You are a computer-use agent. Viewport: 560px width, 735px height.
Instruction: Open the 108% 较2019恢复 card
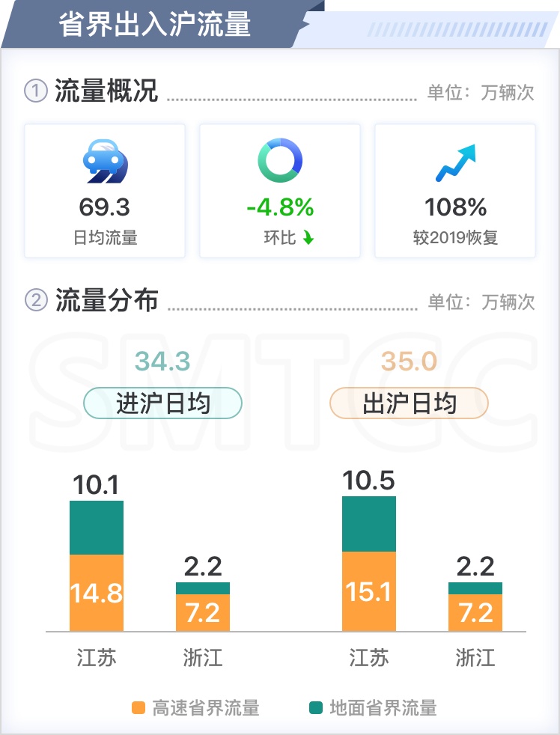[455, 191]
